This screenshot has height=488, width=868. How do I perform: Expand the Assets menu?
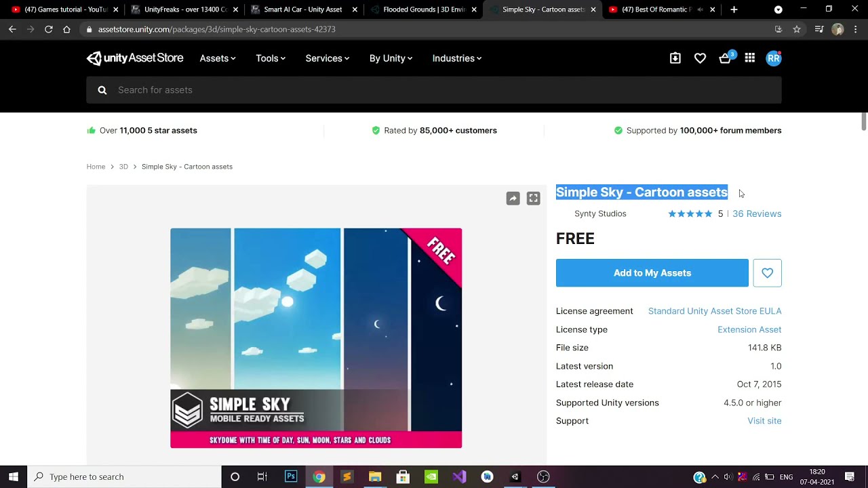click(218, 58)
